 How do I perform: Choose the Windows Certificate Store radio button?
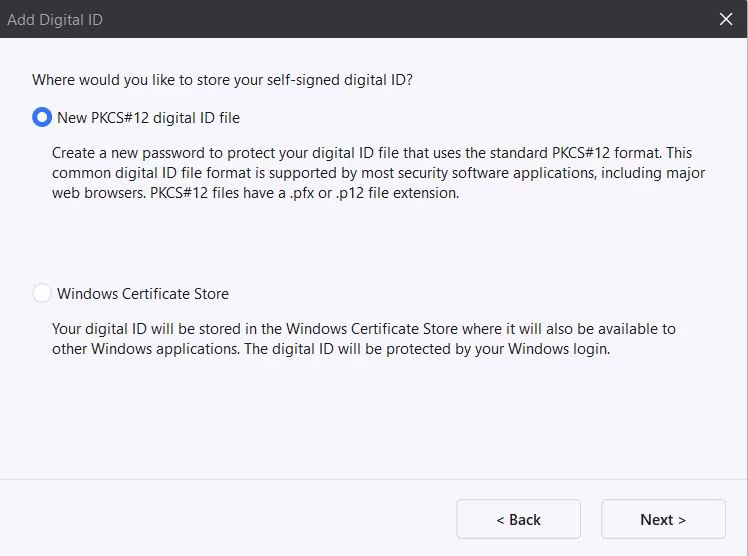pos(41,294)
